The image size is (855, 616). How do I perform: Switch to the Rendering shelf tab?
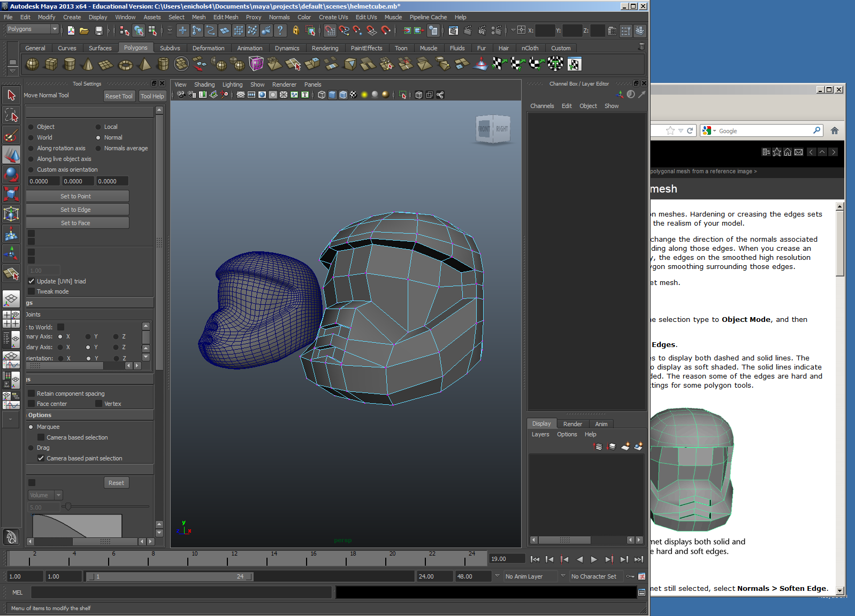click(x=325, y=48)
